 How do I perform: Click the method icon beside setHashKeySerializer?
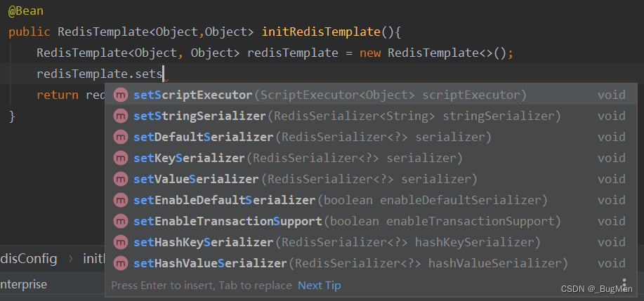coord(121,243)
